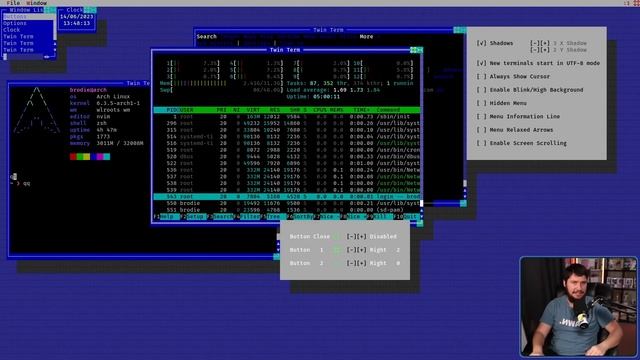
Task: Open More menu in the rear Twin Term
Action: tap(366, 36)
